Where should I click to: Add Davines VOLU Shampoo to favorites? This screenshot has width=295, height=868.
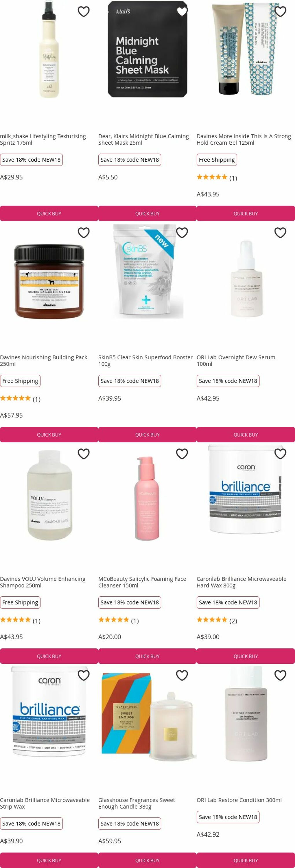[84, 454]
